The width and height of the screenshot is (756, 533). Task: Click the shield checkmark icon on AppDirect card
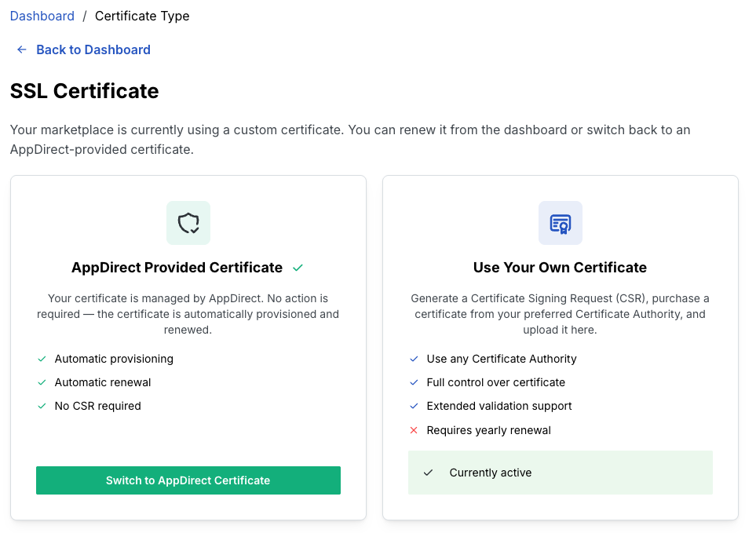click(188, 223)
